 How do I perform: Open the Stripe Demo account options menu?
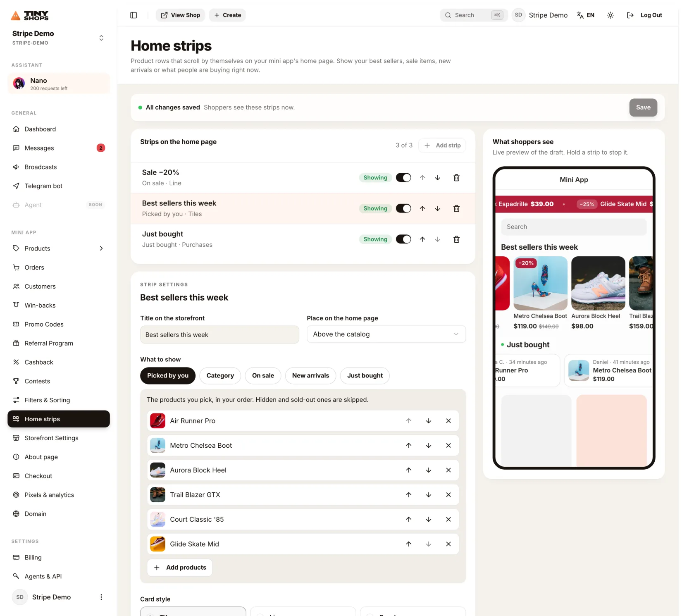tap(101, 597)
